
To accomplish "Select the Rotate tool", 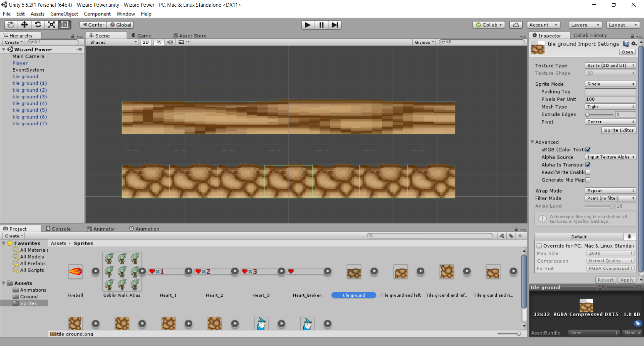I will pyautogui.click(x=38, y=25).
